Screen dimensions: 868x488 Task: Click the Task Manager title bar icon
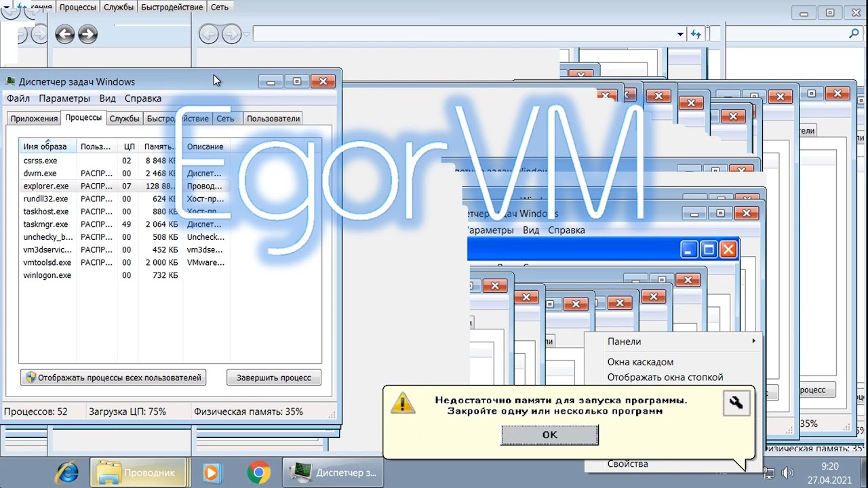[x=10, y=81]
